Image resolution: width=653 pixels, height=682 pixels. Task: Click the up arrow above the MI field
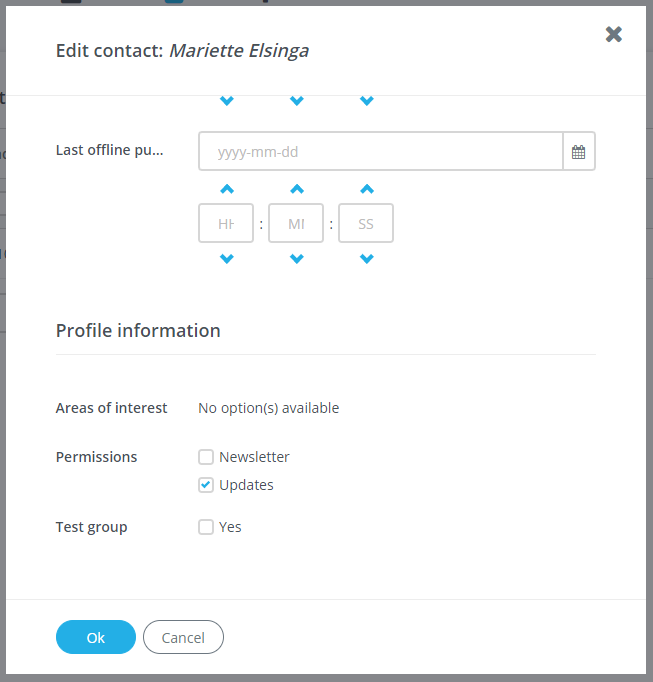(296, 189)
